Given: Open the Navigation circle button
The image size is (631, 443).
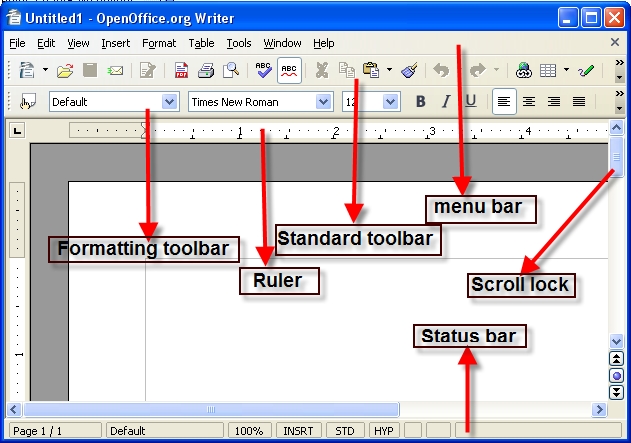Looking at the screenshot, I should pos(616,376).
